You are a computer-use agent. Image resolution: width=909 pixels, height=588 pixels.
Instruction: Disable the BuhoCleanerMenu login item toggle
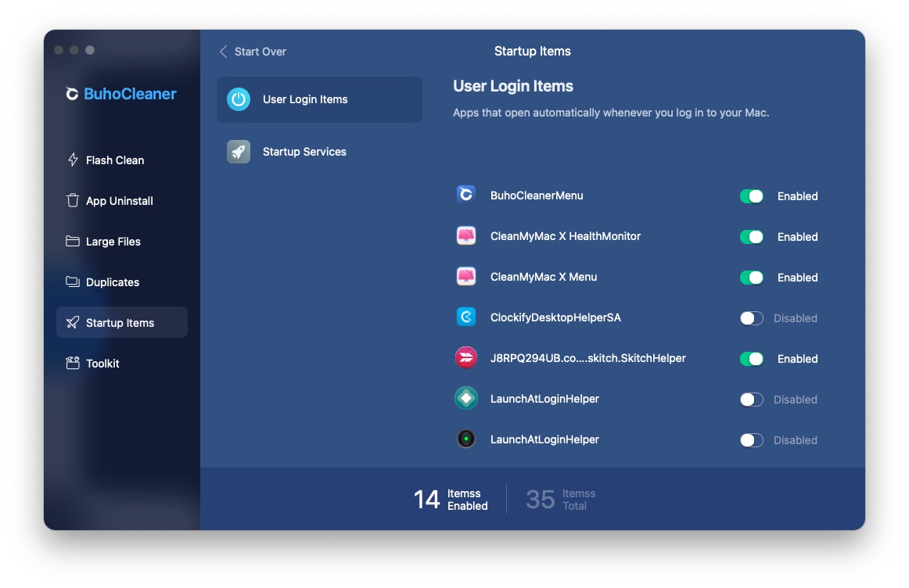pos(751,196)
